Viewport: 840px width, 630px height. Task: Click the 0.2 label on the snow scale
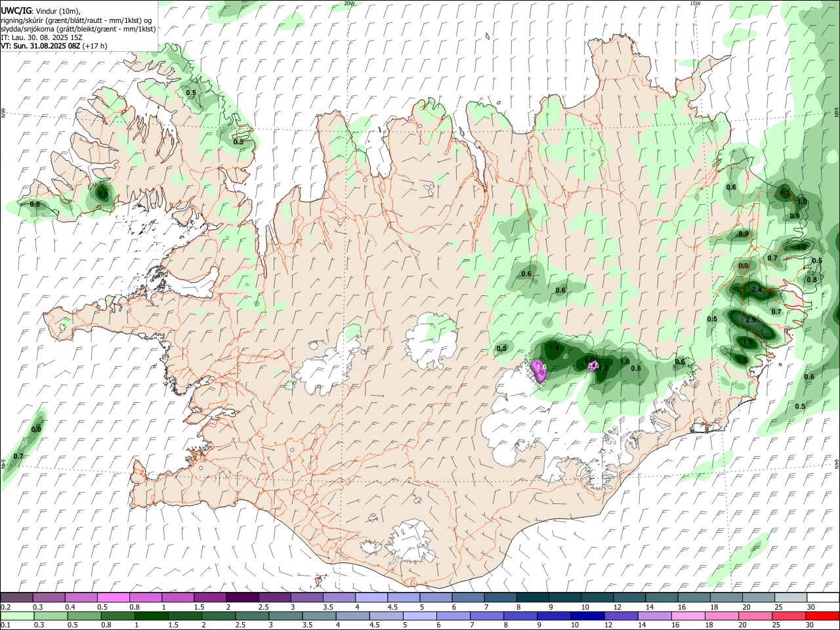pos(5,607)
